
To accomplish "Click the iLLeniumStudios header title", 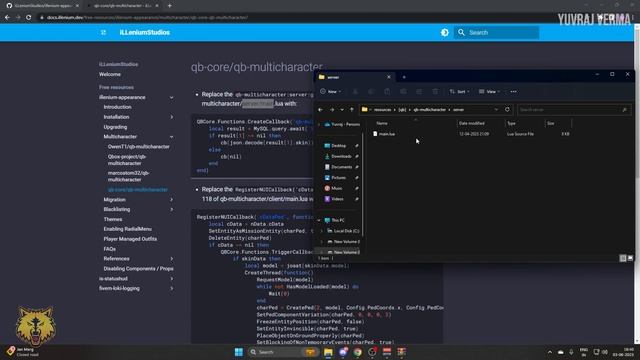I will coord(144,32).
